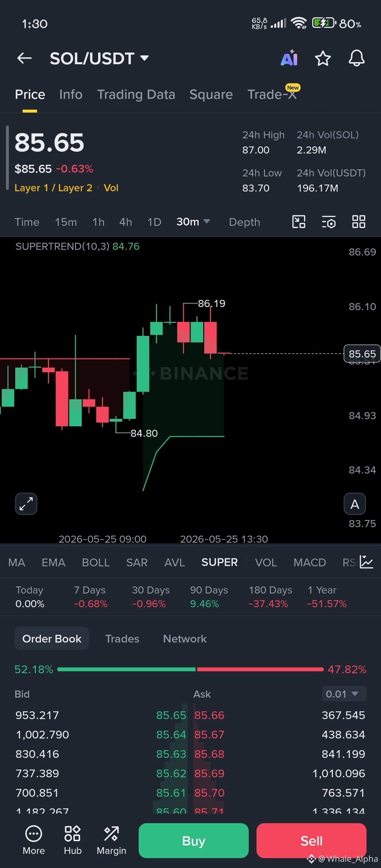This screenshot has width=381, height=868.
Task: Open the 0.01 price precision dropdown
Action: pos(344,694)
